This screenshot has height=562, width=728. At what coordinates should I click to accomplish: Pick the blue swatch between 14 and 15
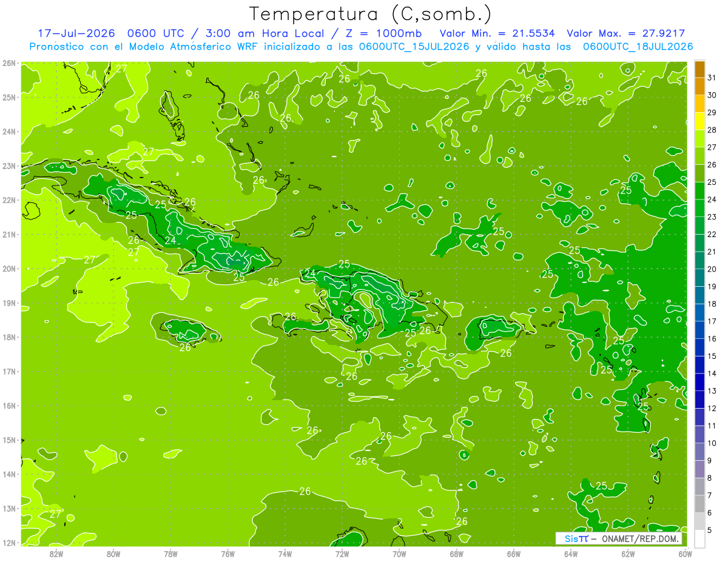click(700, 365)
